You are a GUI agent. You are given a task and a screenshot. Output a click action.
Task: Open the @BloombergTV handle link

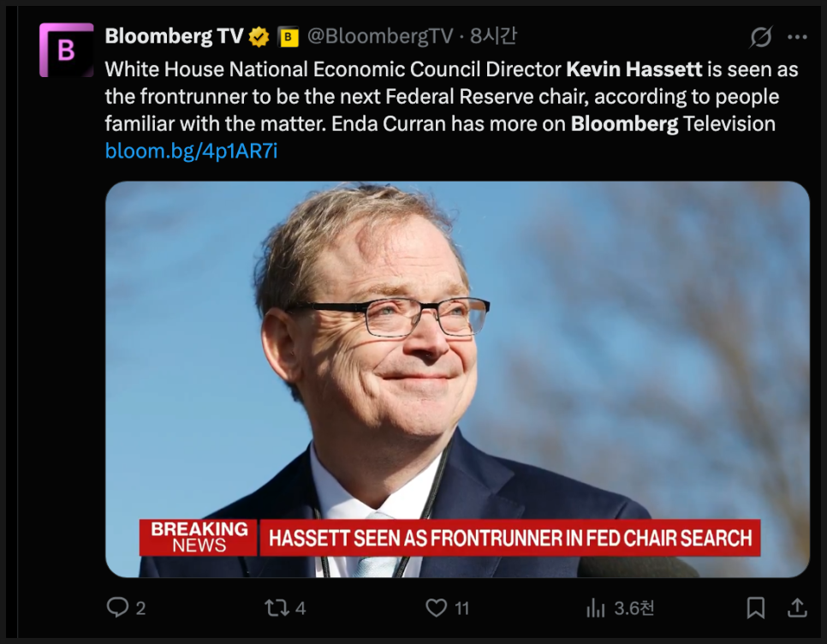coord(379,36)
